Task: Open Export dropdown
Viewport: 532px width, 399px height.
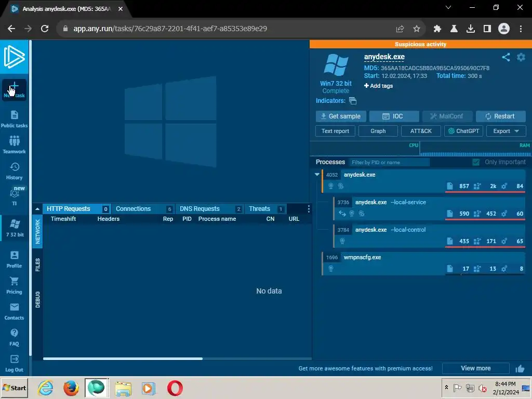Action: click(506, 131)
